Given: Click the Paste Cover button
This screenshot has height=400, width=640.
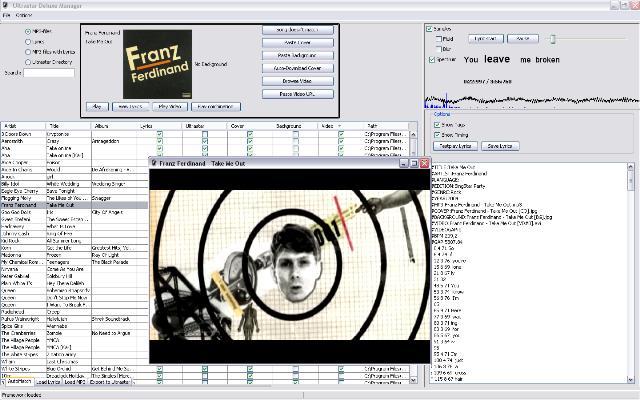Looking at the screenshot, I should 298,42.
